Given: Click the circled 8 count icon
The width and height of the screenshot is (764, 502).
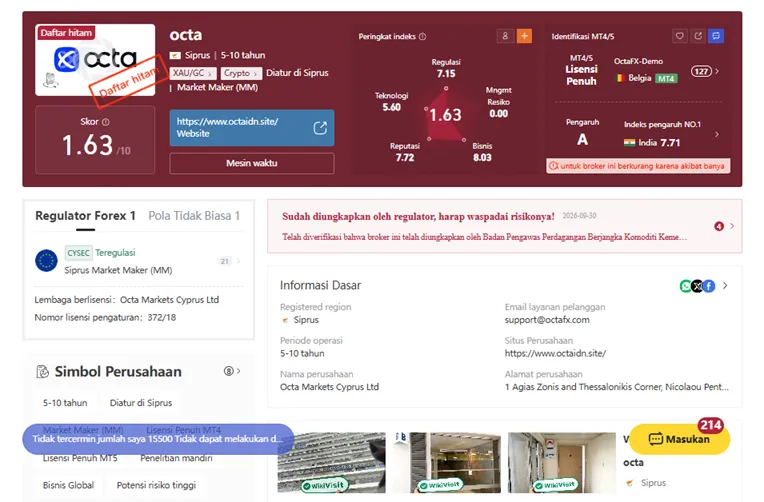Looking at the screenshot, I should point(229,371).
